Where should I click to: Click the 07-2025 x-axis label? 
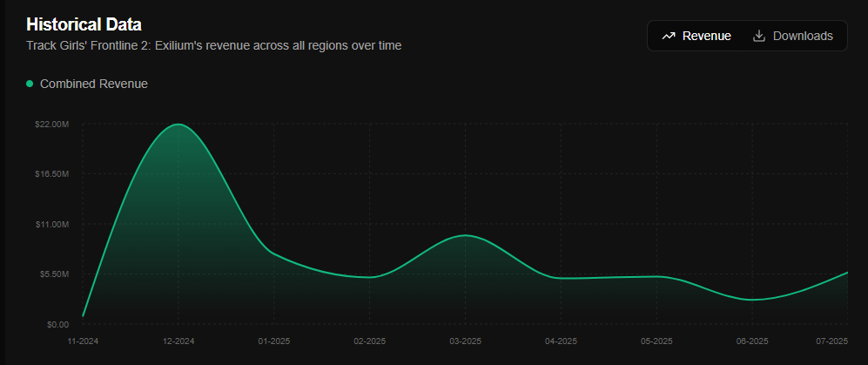pyautogui.click(x=832, y=341)
